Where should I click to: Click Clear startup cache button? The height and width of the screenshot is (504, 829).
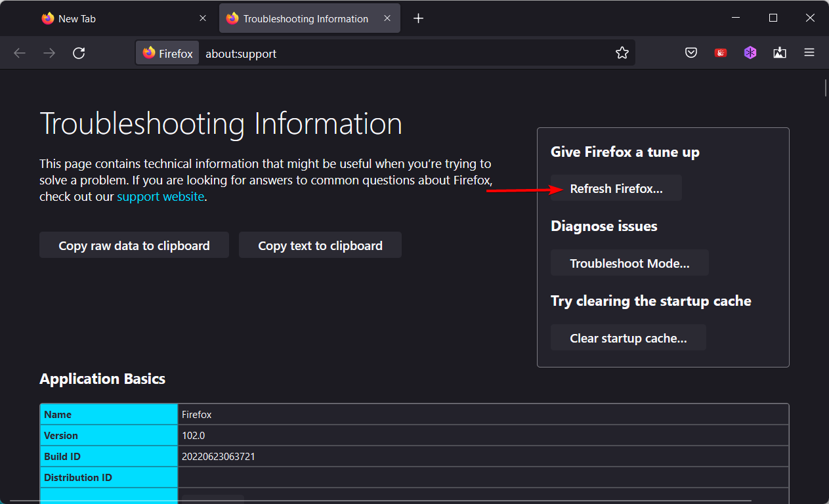click(628, 338)
